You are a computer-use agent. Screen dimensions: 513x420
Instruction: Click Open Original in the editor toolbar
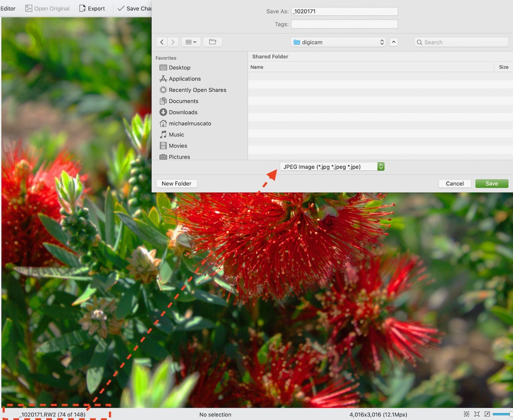pos(47,8)
